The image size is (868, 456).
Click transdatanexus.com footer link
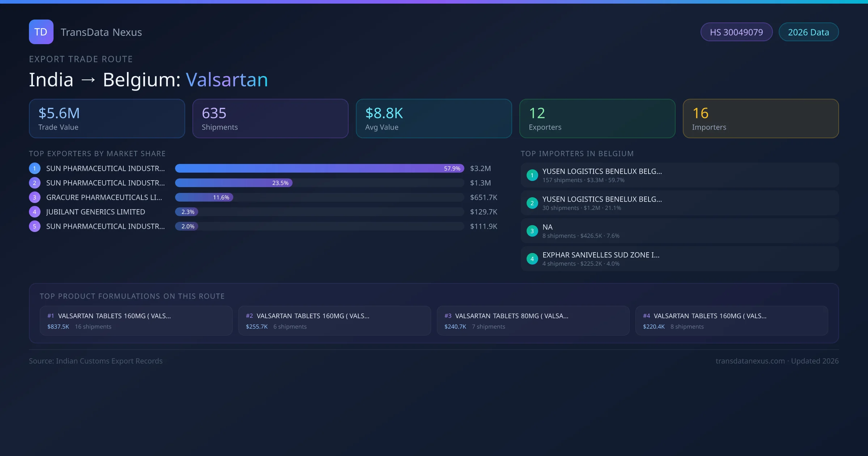(750, 361)
